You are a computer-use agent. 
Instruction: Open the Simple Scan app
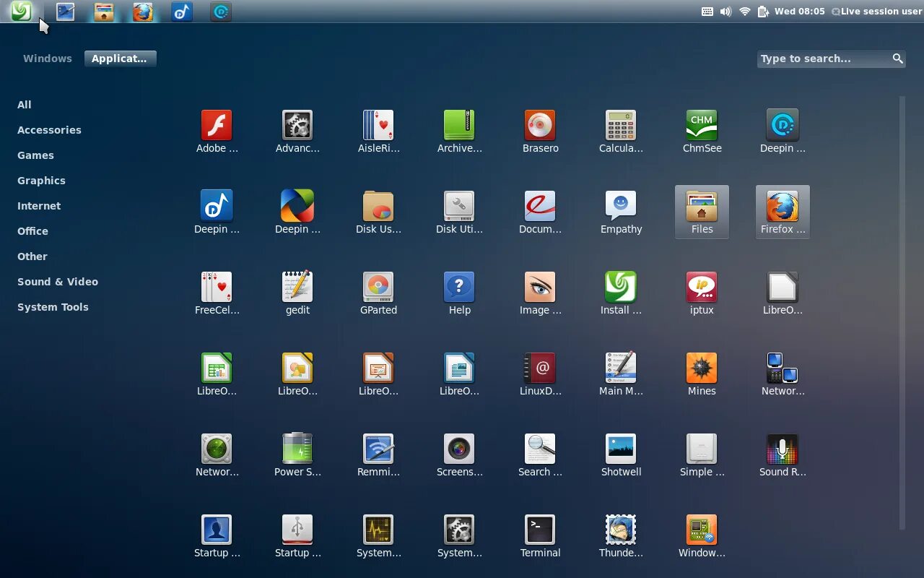(702, 449)
